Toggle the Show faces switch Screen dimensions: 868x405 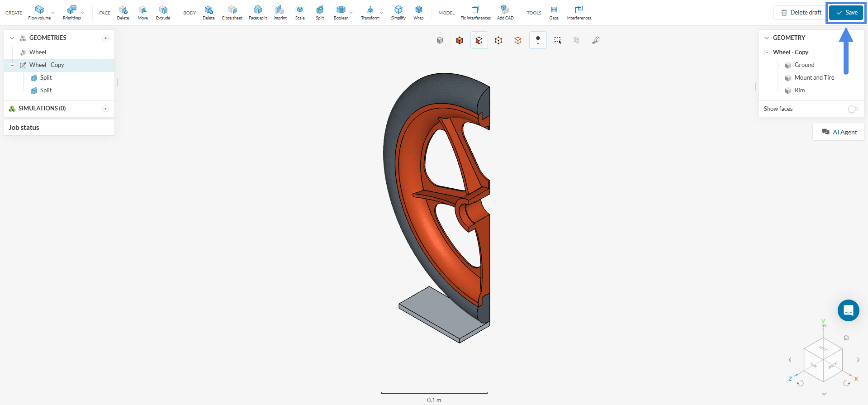853,109
